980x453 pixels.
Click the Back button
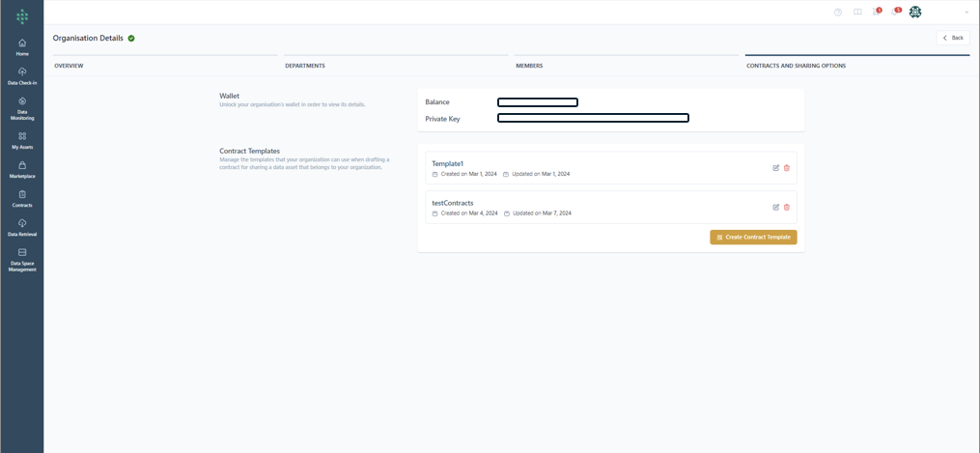[x=953, y=38]
